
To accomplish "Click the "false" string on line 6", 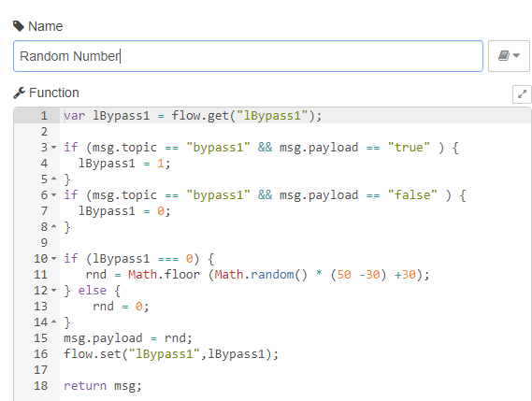I will 412,195.
